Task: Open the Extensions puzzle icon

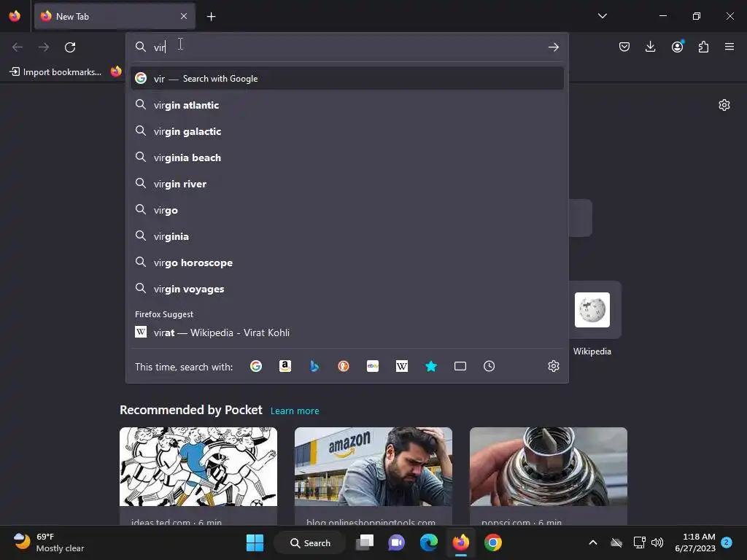Action: [704, 47]
